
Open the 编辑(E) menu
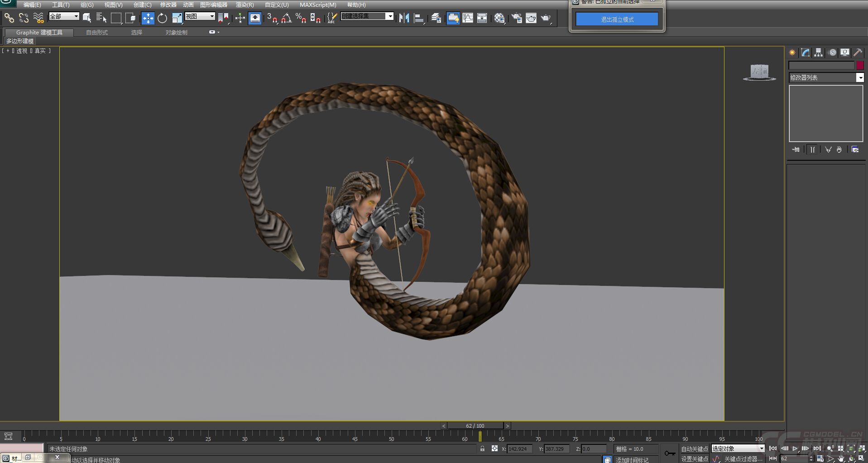pyautogui.click(x=32, y=5)
